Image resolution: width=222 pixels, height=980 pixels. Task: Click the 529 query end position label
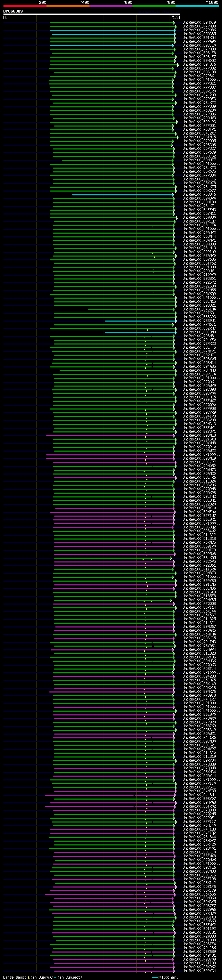[x=175, y=17]
